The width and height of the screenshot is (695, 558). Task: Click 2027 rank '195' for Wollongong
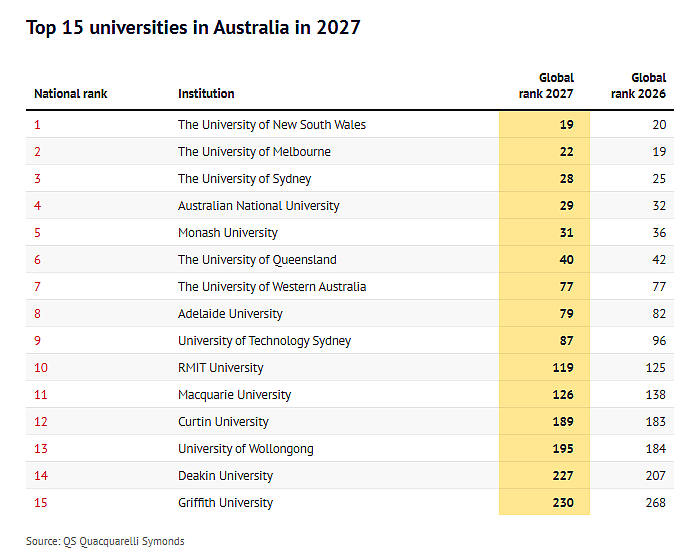pyautogui.click(x=563, y=449)
